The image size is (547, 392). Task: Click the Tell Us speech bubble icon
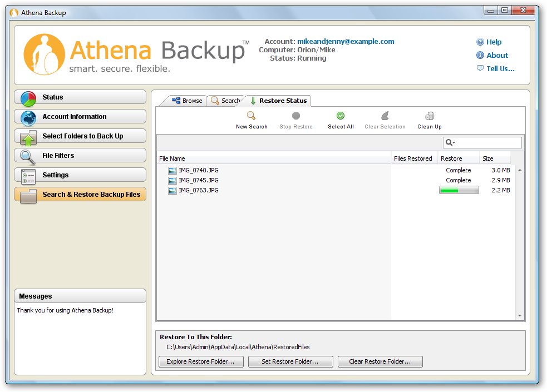(480, 68)
